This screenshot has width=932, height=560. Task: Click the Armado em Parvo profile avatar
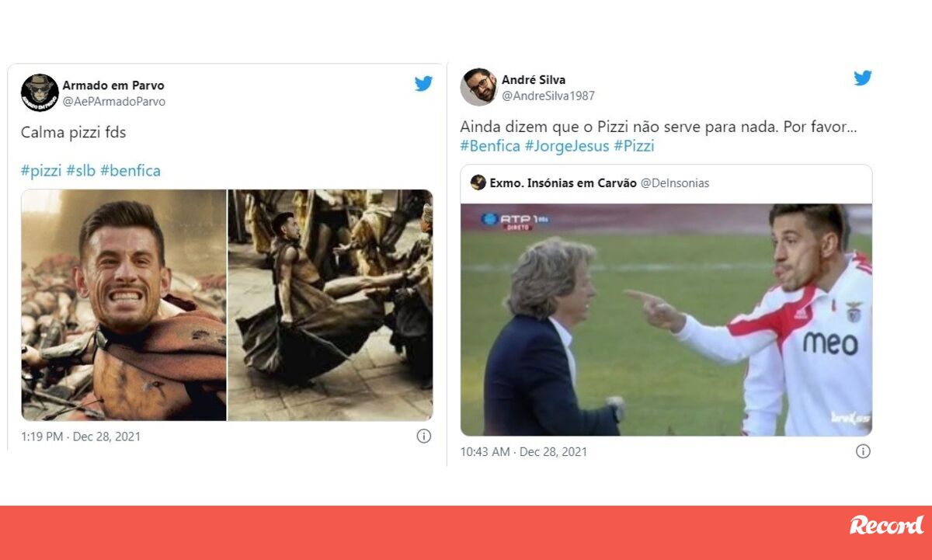pos(40,93)
